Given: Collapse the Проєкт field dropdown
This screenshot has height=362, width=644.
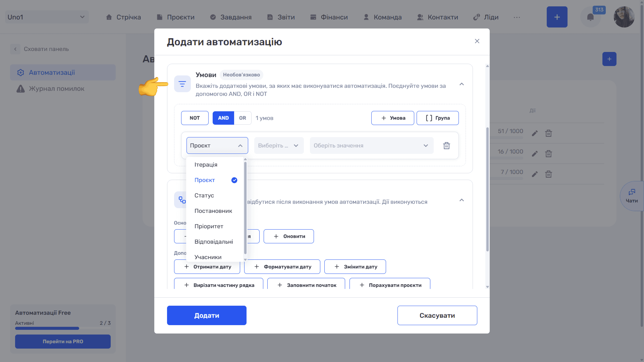Looking at the screenshot, I should 217,145.
